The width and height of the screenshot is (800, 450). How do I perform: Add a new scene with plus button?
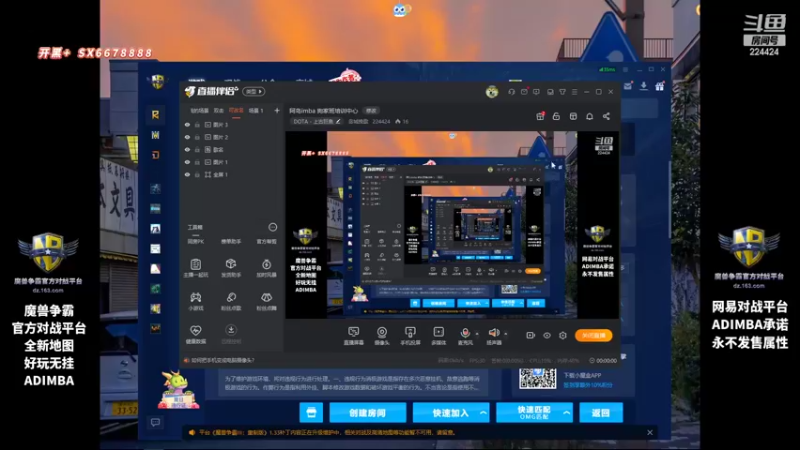point(277,110)
